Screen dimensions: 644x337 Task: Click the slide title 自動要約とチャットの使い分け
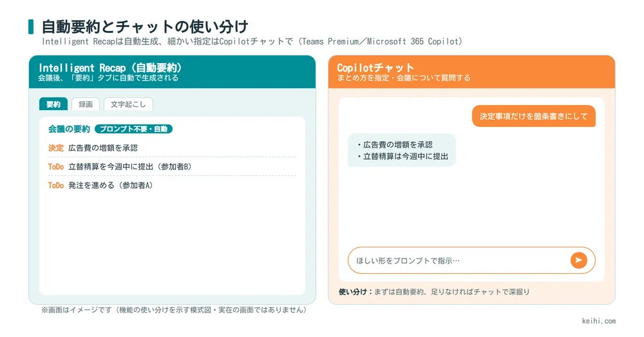click(145, 26)
